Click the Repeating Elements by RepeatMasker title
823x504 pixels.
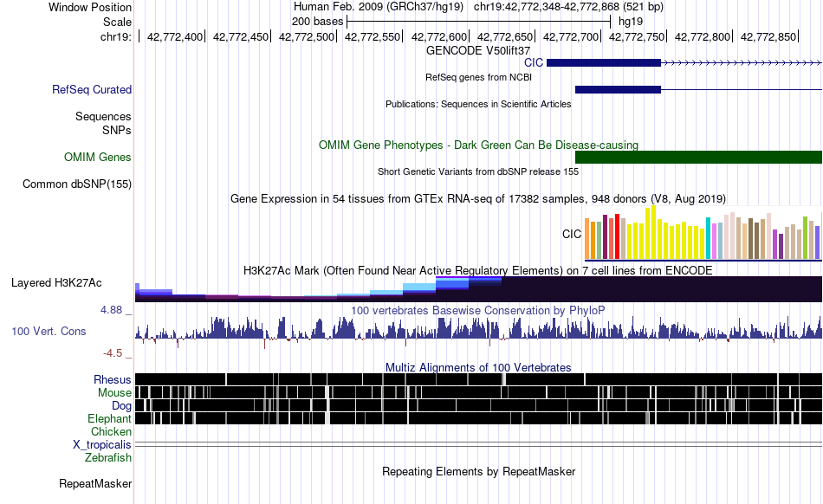[478, 471]
